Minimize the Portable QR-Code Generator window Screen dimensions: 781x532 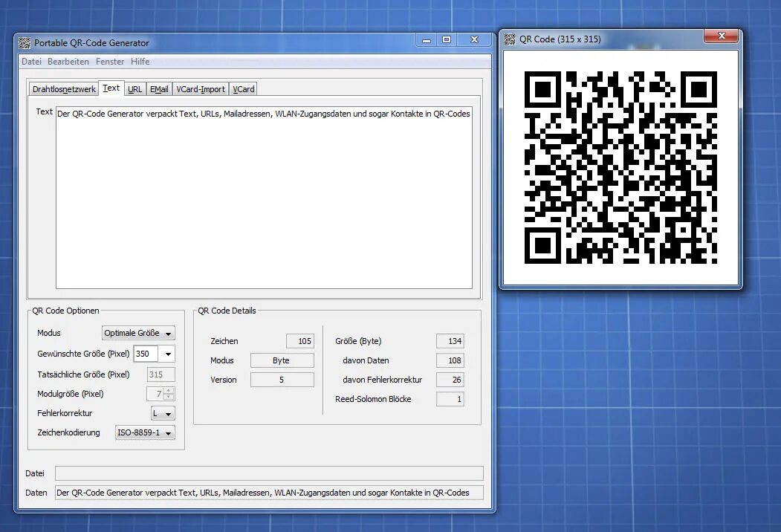click(x=427, y=40)
